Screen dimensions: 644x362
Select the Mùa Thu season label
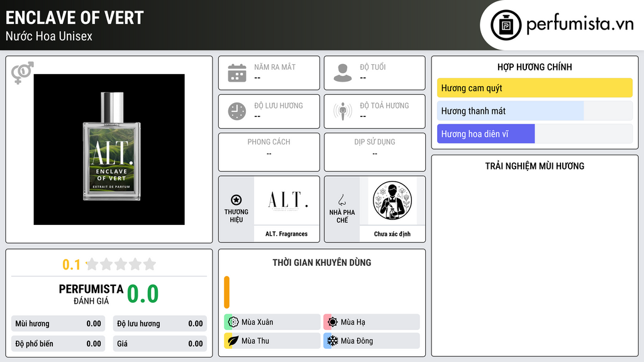coord(255,341)
